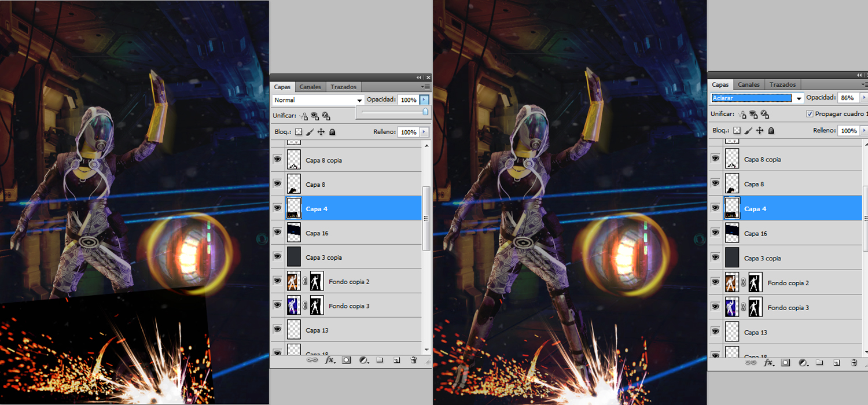Hide Capa 8 copia in the left panel
Screen dimensions: 868x405
[x=278, y=160]
